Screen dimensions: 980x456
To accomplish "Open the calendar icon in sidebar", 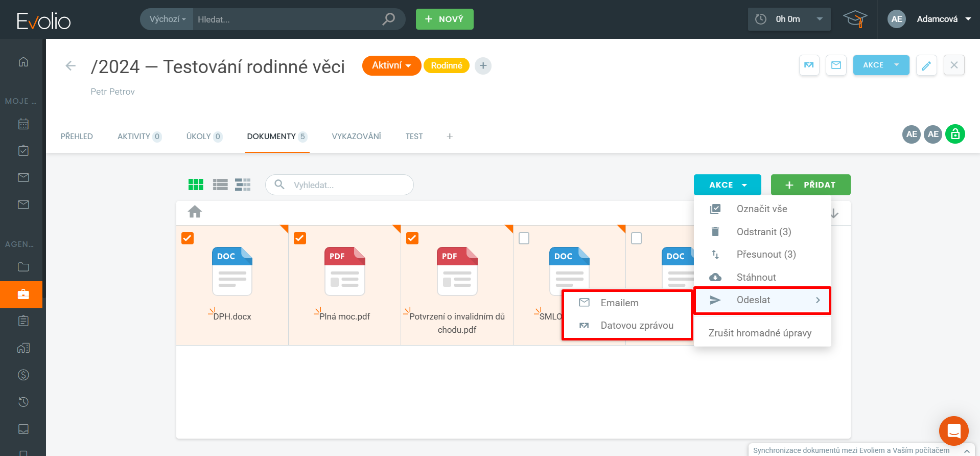I will coord(24,124).
